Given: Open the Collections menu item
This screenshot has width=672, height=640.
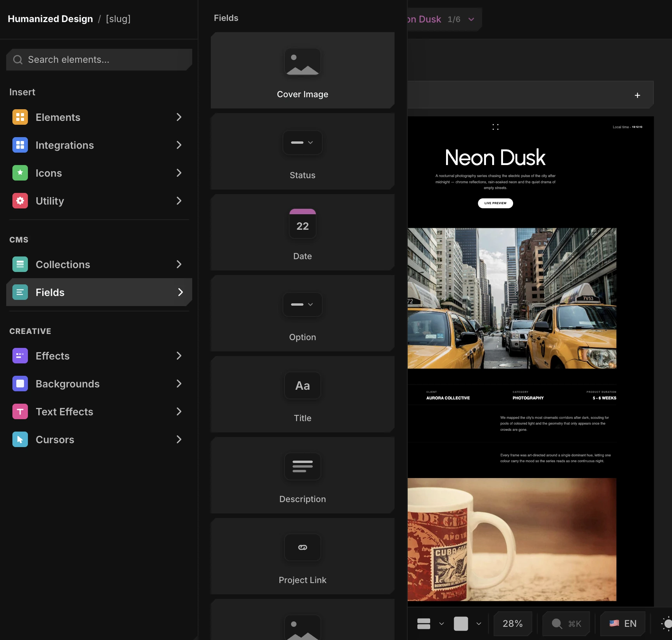Looking at the screenshot, I should 99,264.
